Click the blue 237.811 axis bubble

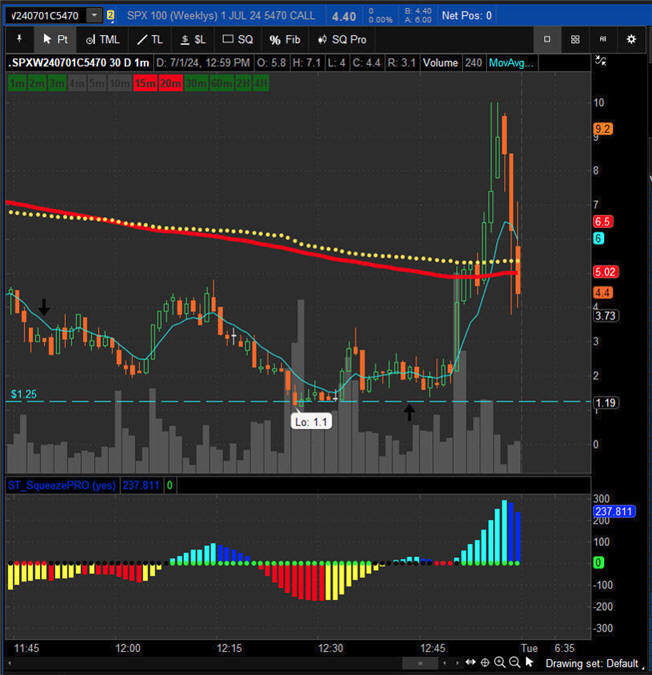614,511
